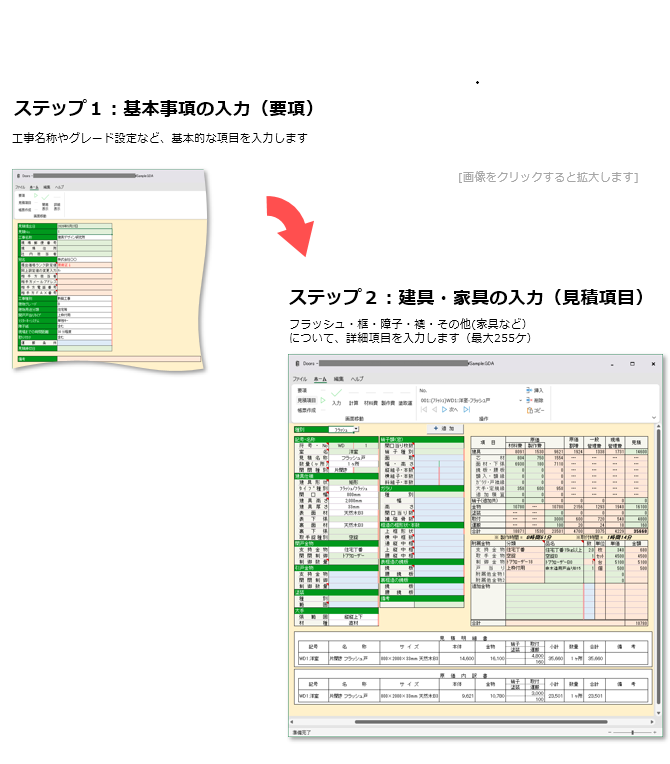Viewport: 670px width, 764px height.
Task: Open the 種別 フラッシュ dropdown
Action: [x=356, y=429]
